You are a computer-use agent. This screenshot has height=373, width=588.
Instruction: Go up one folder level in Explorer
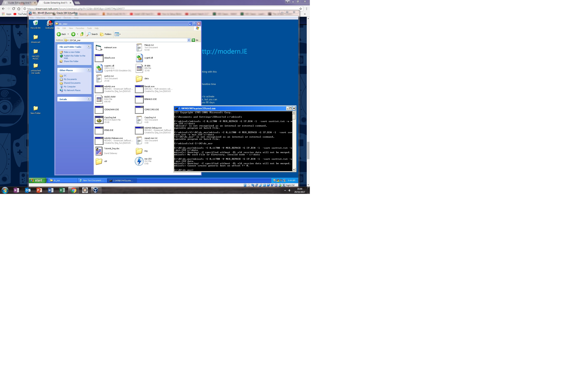(82, 34)
